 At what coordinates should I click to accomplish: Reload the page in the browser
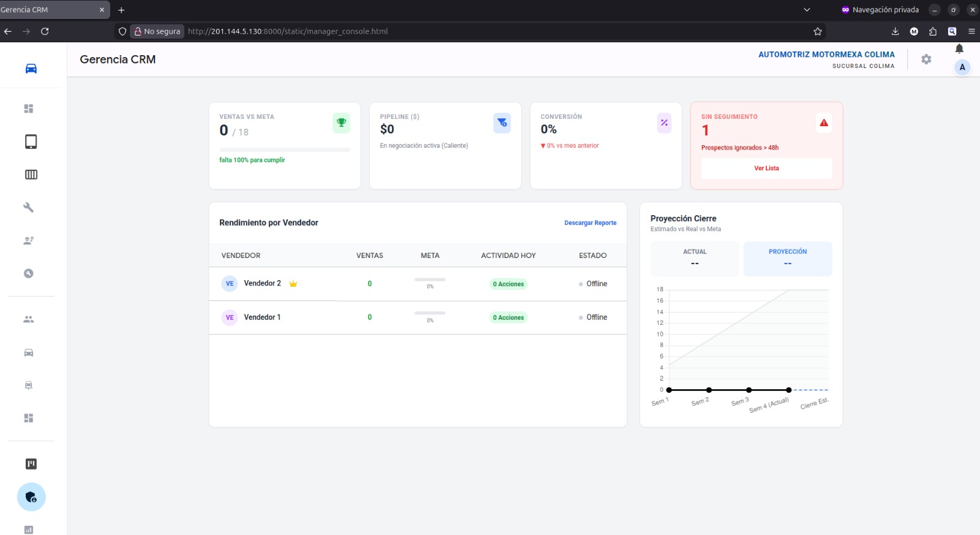point(45,31)
